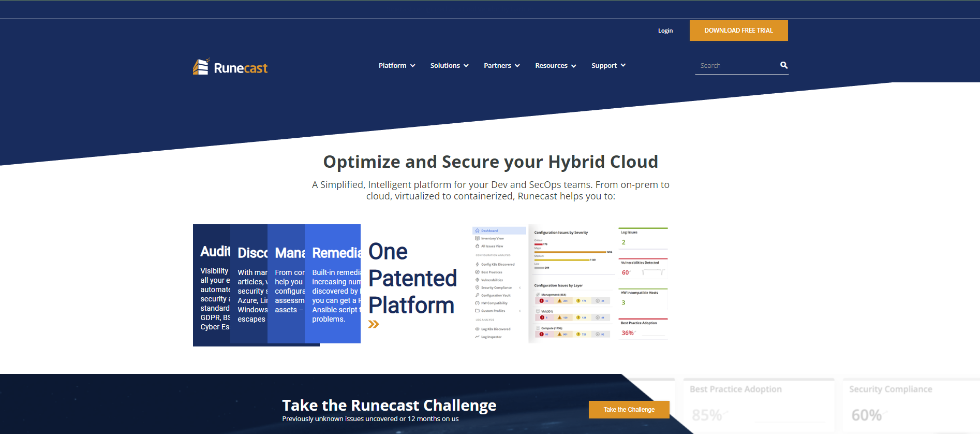The height and width of the screenshot is (434, 980).
Task: Open the Support menu
Action: pos(604,66)
